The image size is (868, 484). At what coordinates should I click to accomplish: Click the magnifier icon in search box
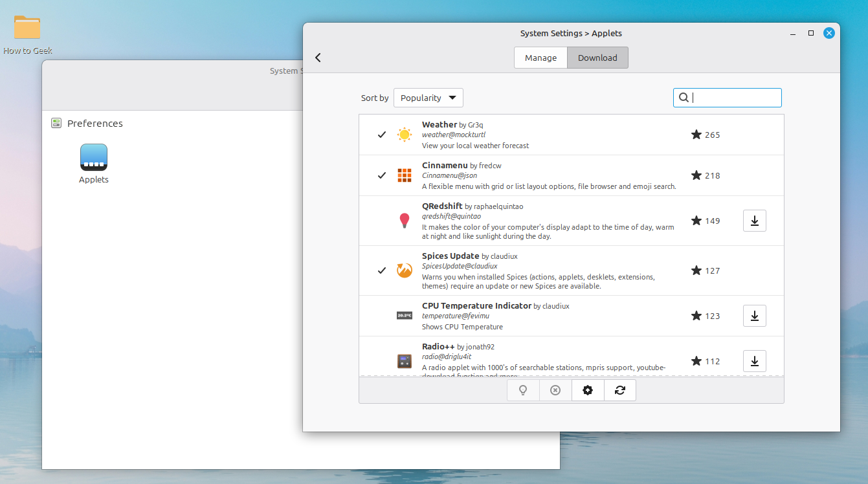point(684,98)
